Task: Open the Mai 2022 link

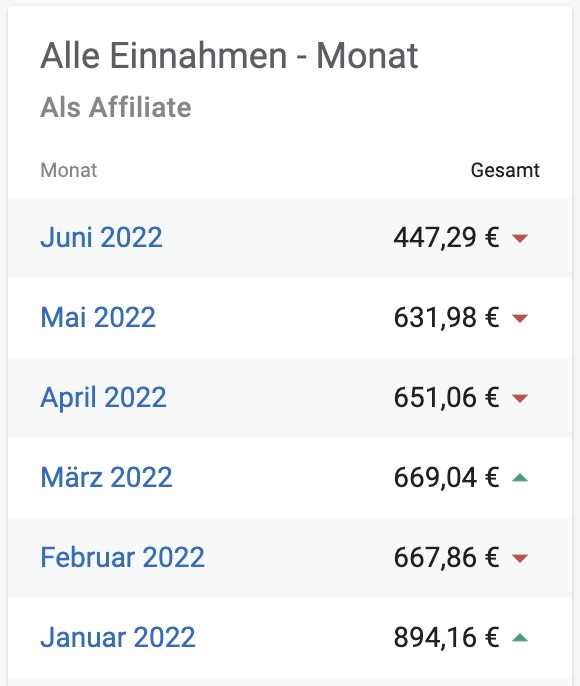Action: point(98,318)
